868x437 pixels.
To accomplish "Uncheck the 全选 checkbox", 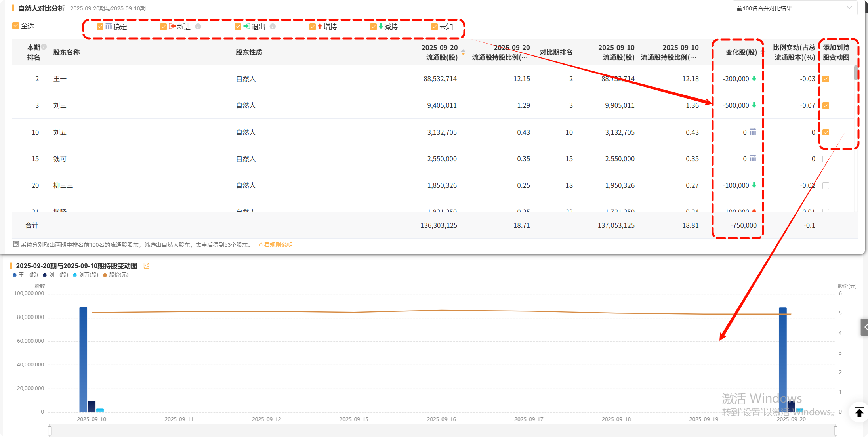I will pos(16,26).
